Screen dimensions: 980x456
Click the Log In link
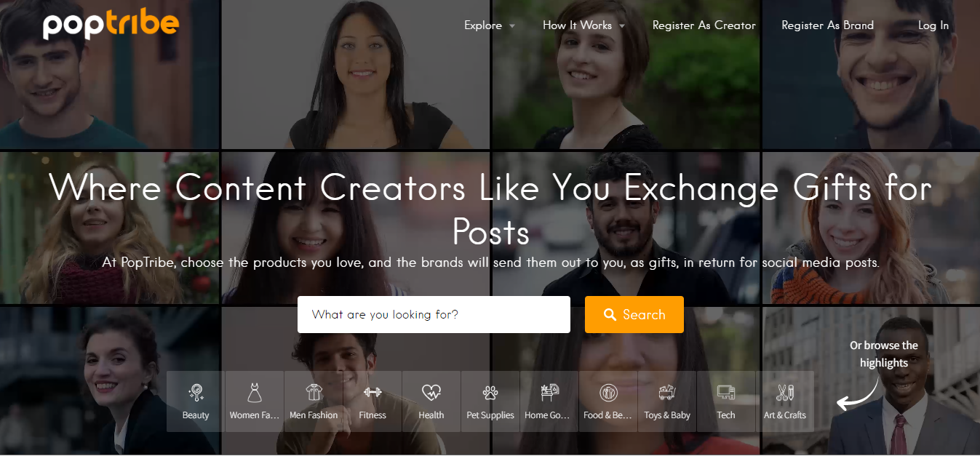click(x=933, y=25)
